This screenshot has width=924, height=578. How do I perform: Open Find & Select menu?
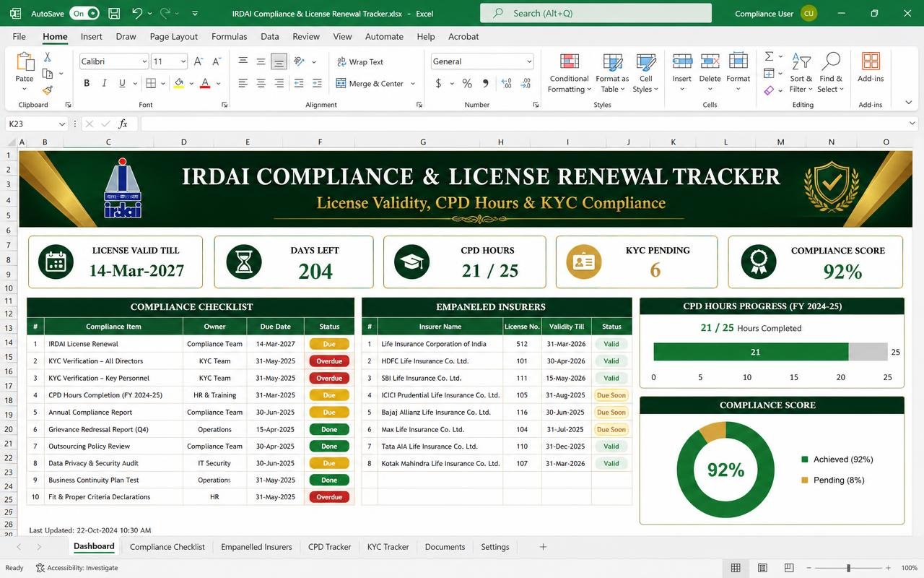[830, 72]
